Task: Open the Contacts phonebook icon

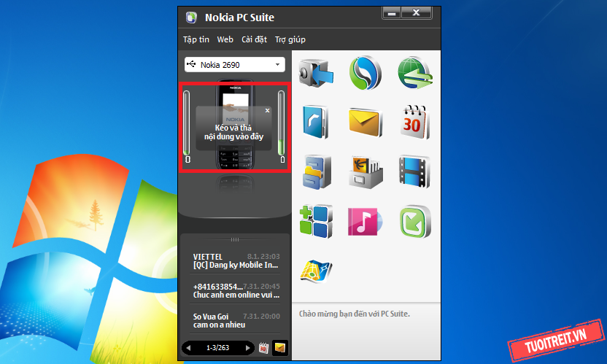Action: point(315,122)
